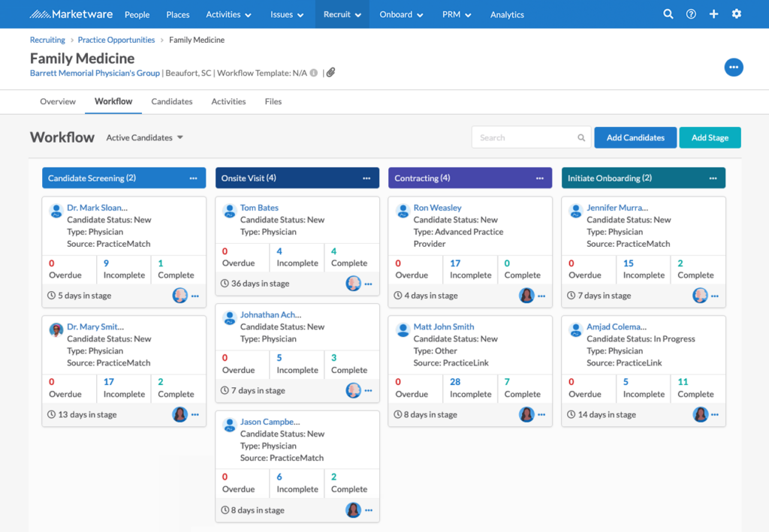Click the paperclip attachment icon near Workflow Template
Image resolution: width=769 pixels, height=532 pixels.
coord(330,73)
